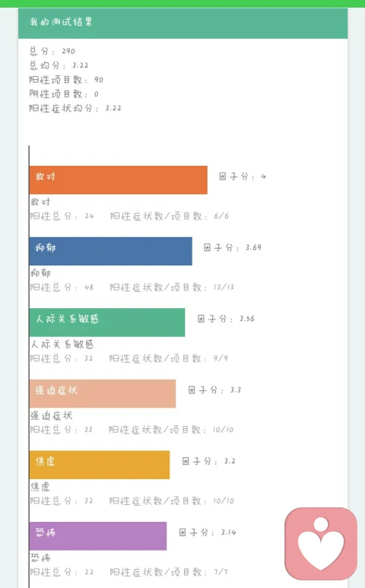The width and height of the screenshot is (365, 588).
Task: Click the 因子分 3.56 label
Action: click(x=226, y=319)
